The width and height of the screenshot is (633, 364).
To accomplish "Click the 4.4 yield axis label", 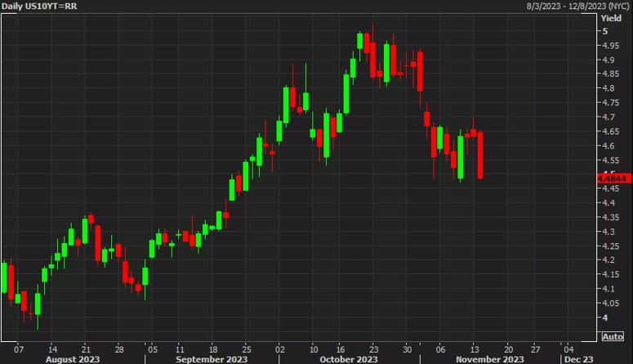I will tap(608, 203).
